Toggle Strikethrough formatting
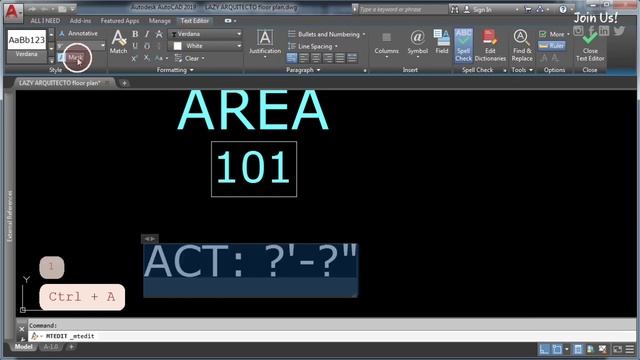 [x=159, y=34]
